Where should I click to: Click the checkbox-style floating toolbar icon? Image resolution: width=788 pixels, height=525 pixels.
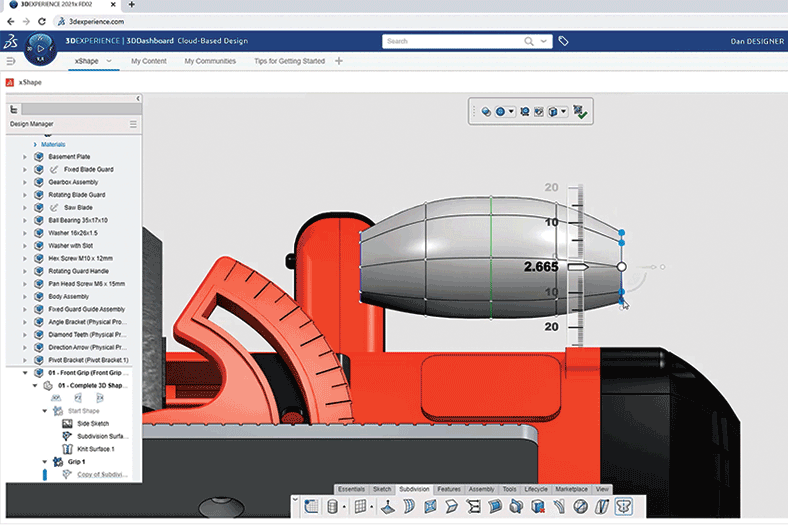[539, 112]
